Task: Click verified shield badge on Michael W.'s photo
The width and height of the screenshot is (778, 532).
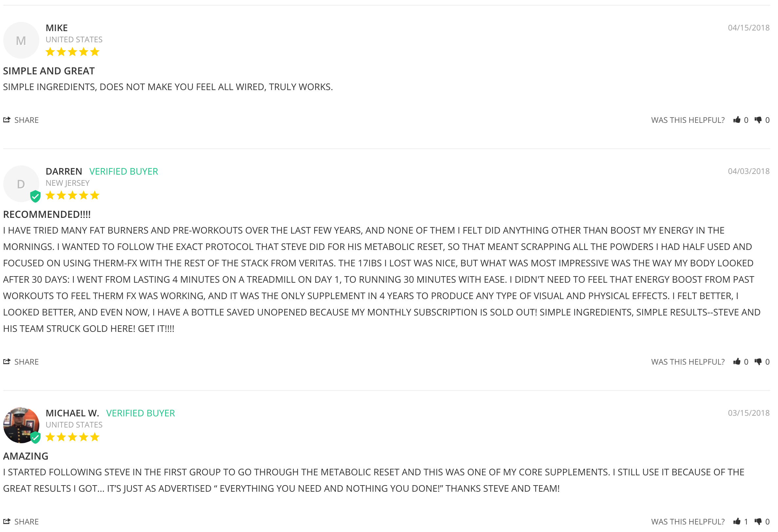Action: pyautogui.click(x=35, y=438)
